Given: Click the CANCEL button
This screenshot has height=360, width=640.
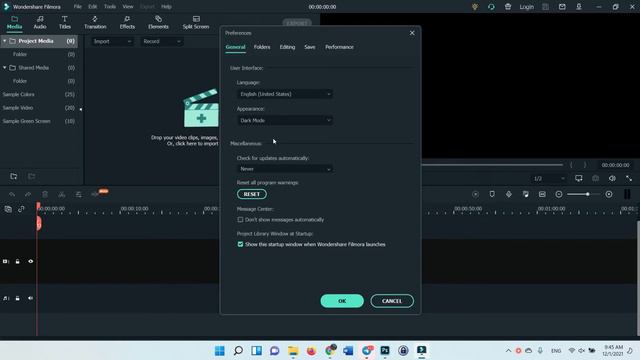Looking at the screenshot, I should 392,301.
